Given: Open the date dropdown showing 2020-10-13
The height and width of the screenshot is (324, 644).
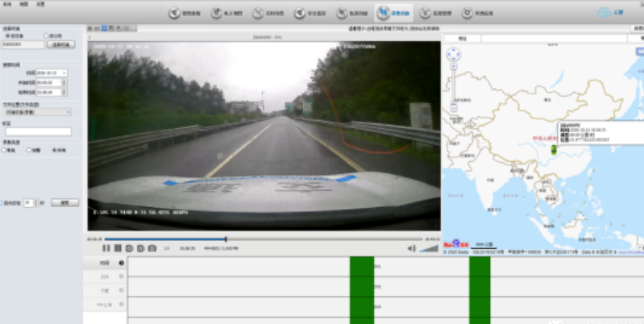Looking at the screenshot, I should coord(52,73).
